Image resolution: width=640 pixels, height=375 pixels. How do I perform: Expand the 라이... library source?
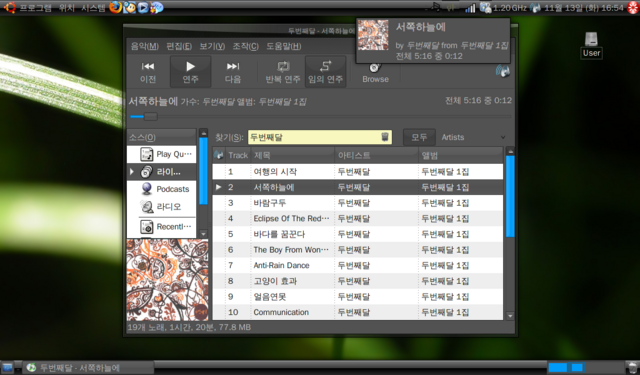[132, 172]
